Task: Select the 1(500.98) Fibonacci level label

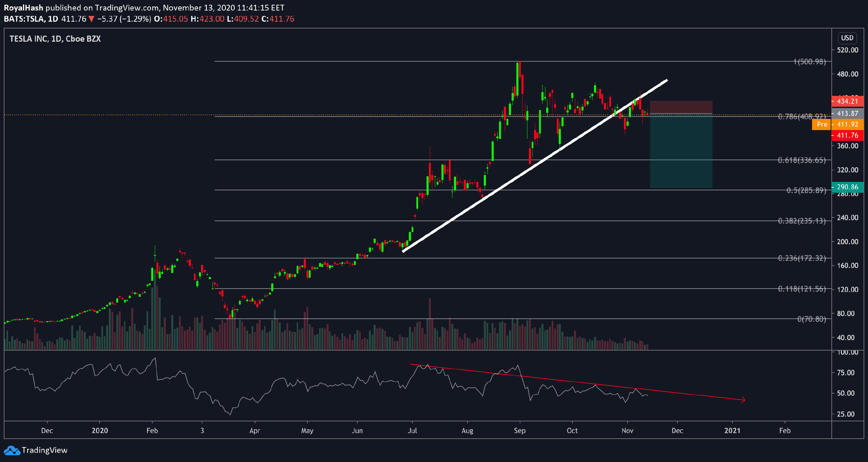Action: (x=810, y=62)
